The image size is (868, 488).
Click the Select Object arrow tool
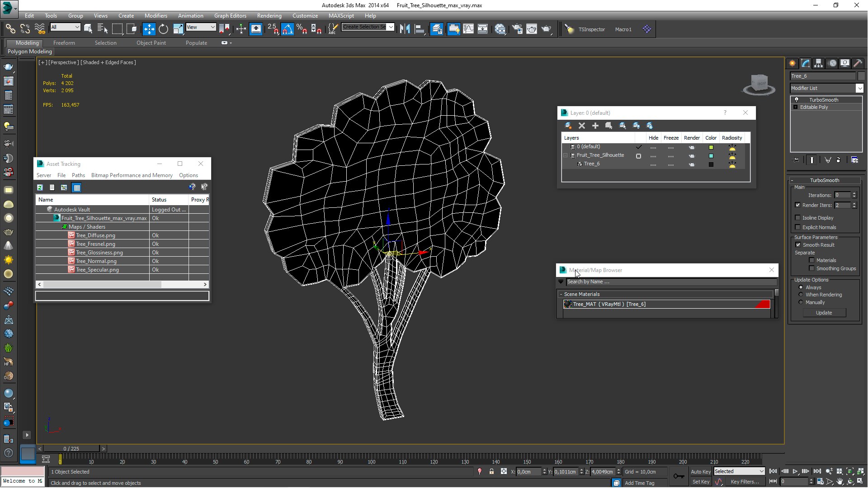point(88,29)
